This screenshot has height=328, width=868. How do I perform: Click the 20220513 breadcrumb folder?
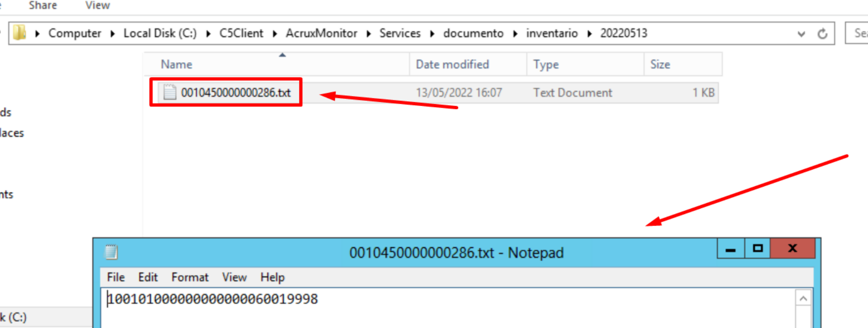pyautogui.click(x=624, y=33)
